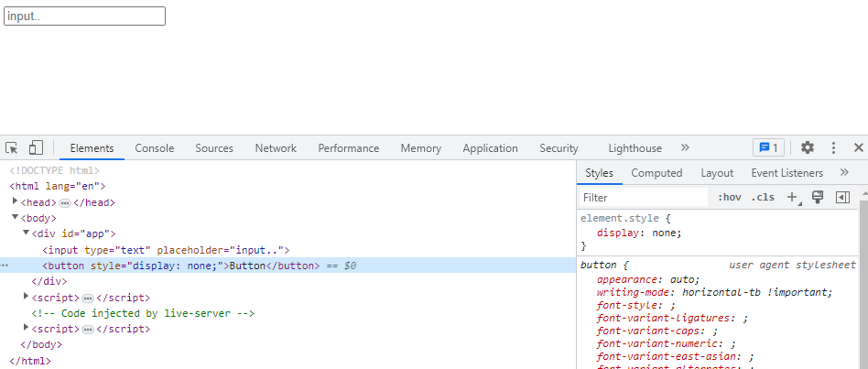
Task: Select the closing </html> line
Action: pyautogui.click(x=30, y=361)
